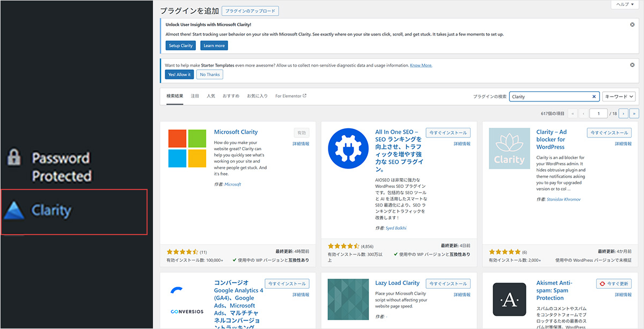This screenshot has width=644, height=329.
Task: Click the Clarity Ad blocker lotus icon
Action: pyautogui.click(x=509, y=148)
